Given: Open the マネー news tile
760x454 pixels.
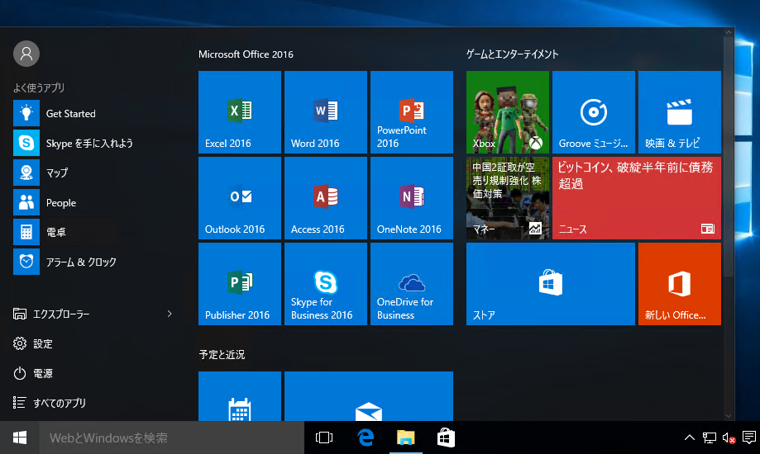Looking at the screenshot, I should click(x=507, y=198).
